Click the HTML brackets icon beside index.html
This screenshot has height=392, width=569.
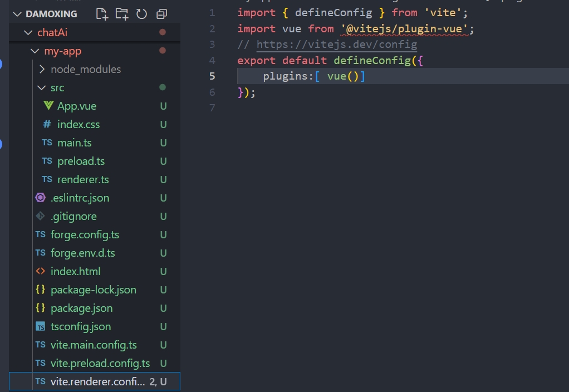40,271
